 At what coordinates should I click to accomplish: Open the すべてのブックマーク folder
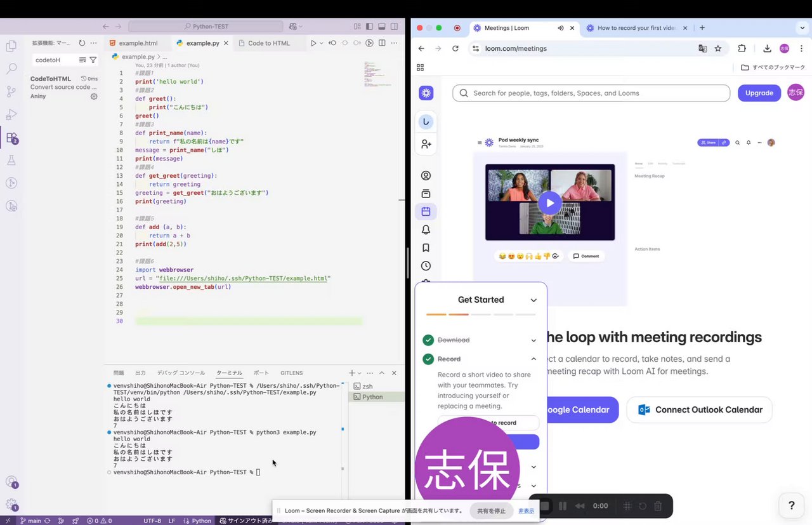(x=773, y=67)
